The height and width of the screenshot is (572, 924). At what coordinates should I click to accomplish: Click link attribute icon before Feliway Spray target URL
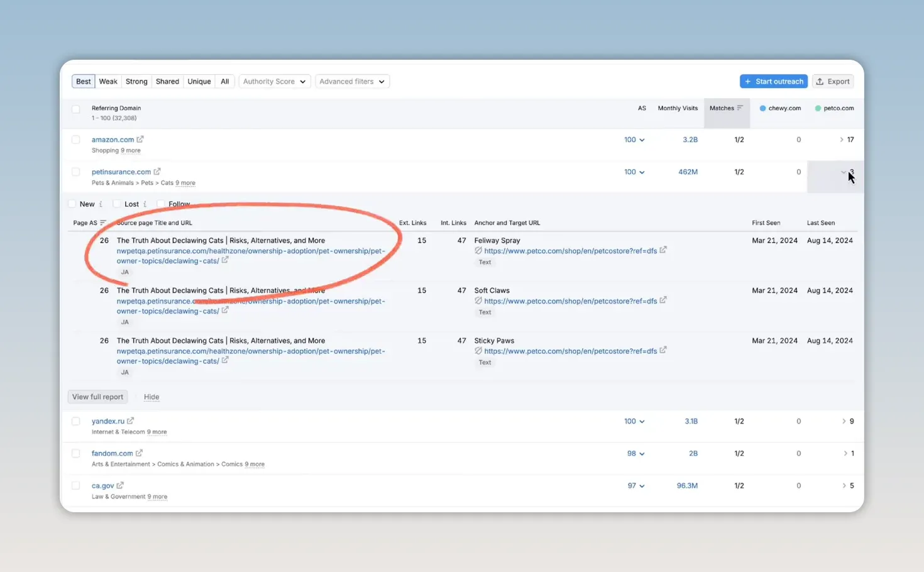coord(478,250)
